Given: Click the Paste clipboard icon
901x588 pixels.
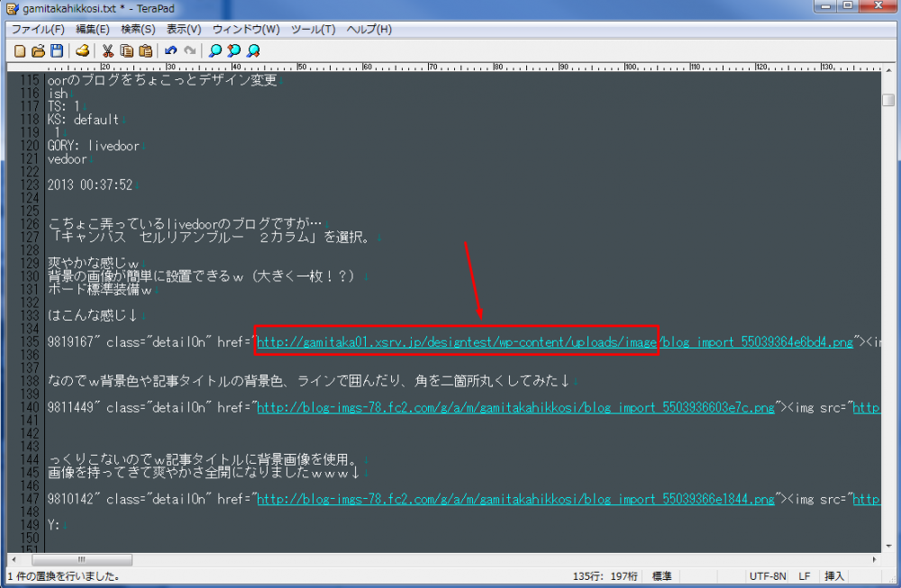Looking at the screenshot, I should point(145,51).
